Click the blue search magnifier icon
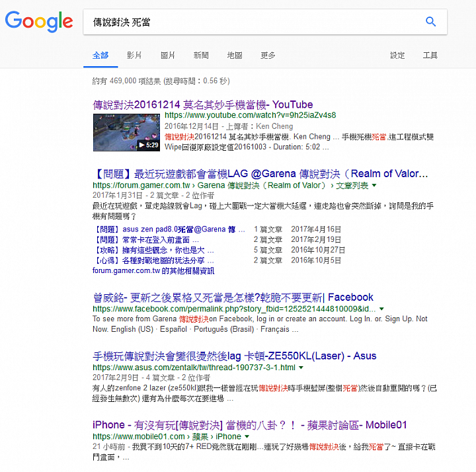Viewport: 476px width, 472px height. click(430, 22)
